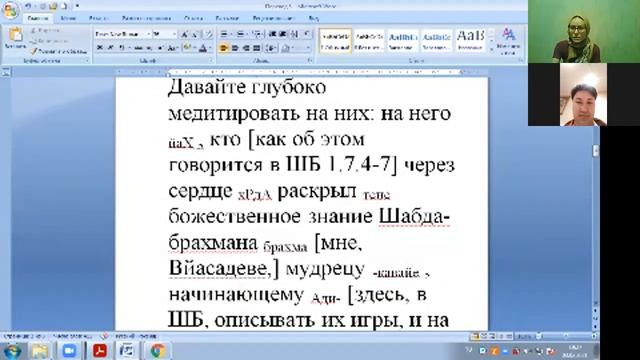Apply numbered list formatting
The image size is (640, 360).
(240, 34)
